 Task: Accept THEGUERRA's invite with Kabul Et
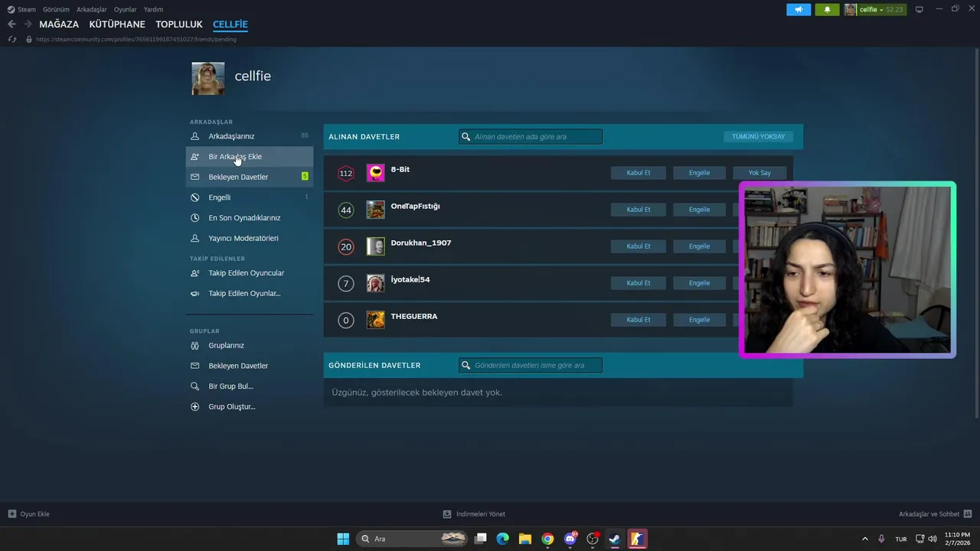click(638, 320)
